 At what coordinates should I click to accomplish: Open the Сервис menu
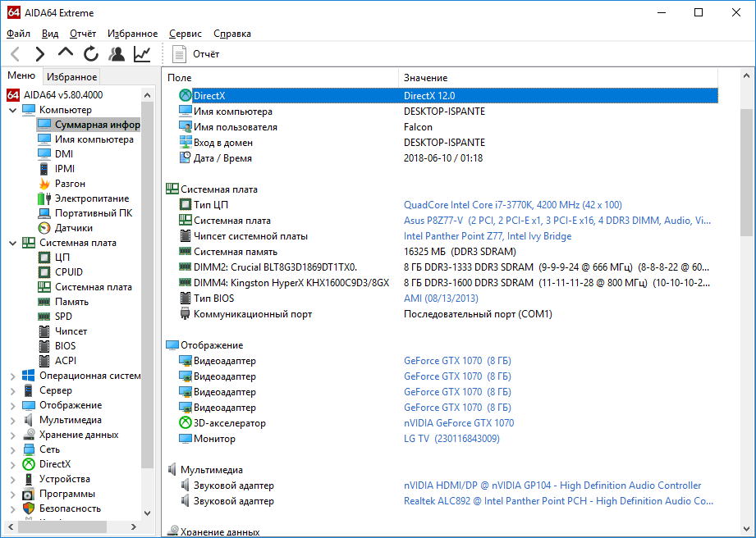click(x=186, y=34)
